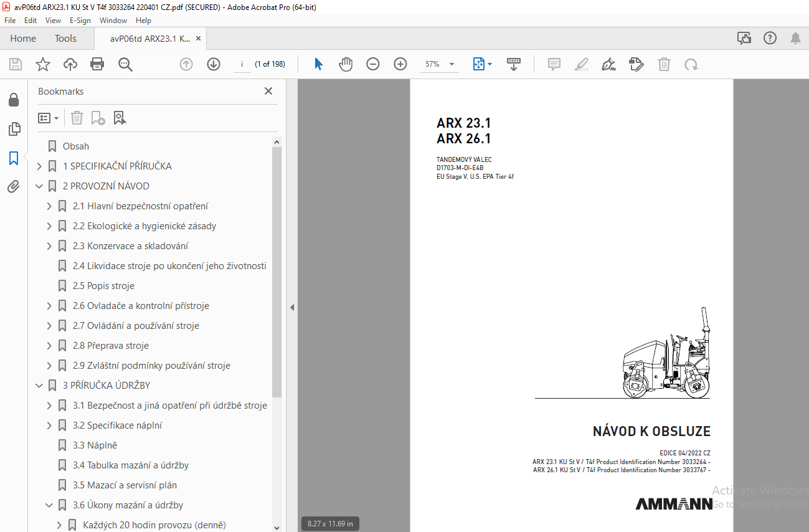Image resolution: width=809 pixels, height=532 pixels.
Task: Click the Delete page trash icon in toolbar
Action: (x=665, y=64)
